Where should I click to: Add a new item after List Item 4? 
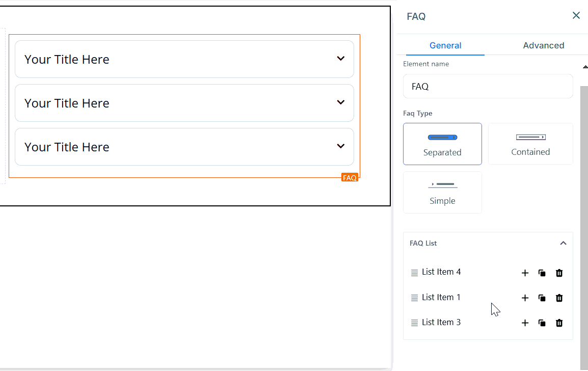tap(525, 273)
